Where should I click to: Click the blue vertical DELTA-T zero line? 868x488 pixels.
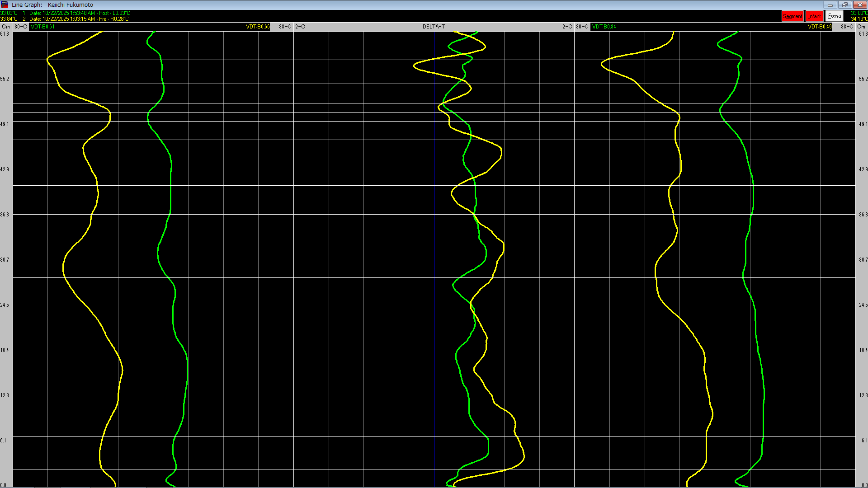pyautogui.click(x=434, y=259)
